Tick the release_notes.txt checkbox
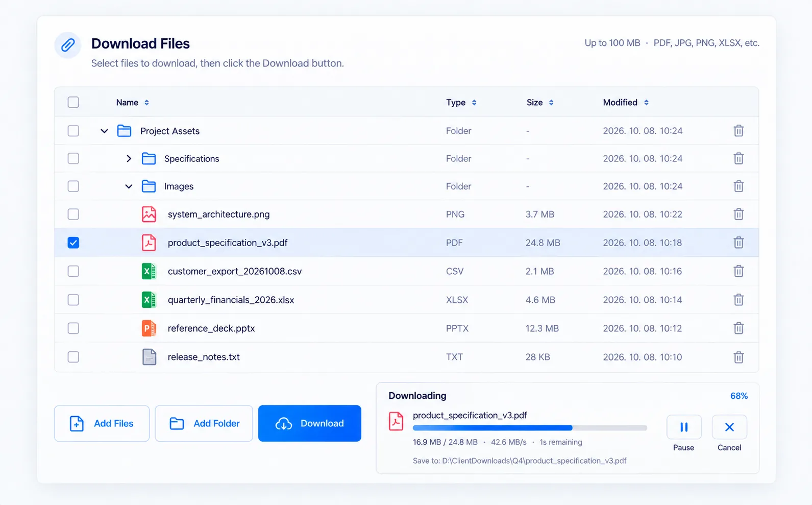This screenshot has height=505, width=812. 73,357
